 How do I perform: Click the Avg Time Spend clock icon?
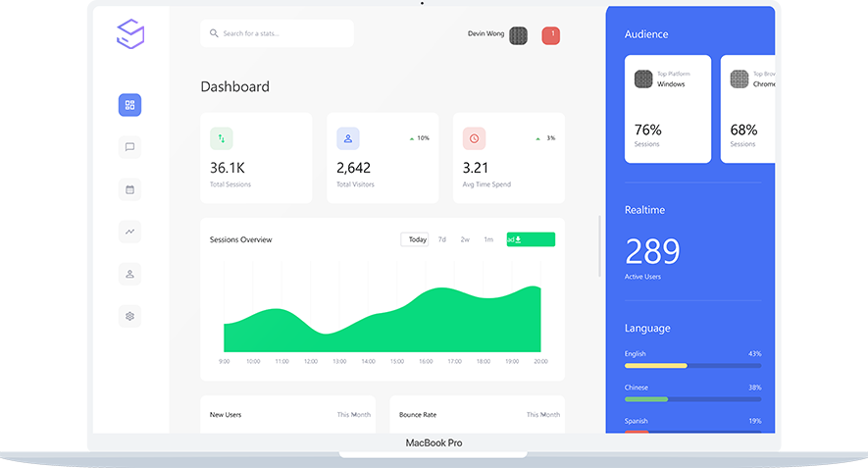tap(474, 138)
